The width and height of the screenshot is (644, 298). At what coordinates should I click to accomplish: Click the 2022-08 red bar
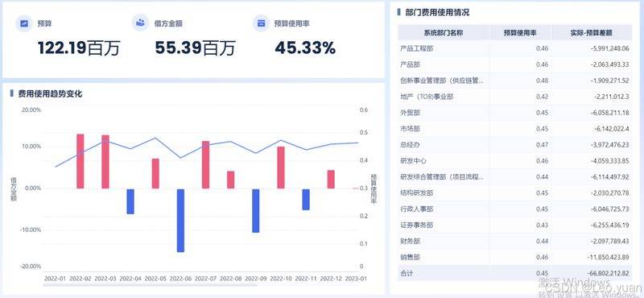pyautogui.click(x=231, y=180)
